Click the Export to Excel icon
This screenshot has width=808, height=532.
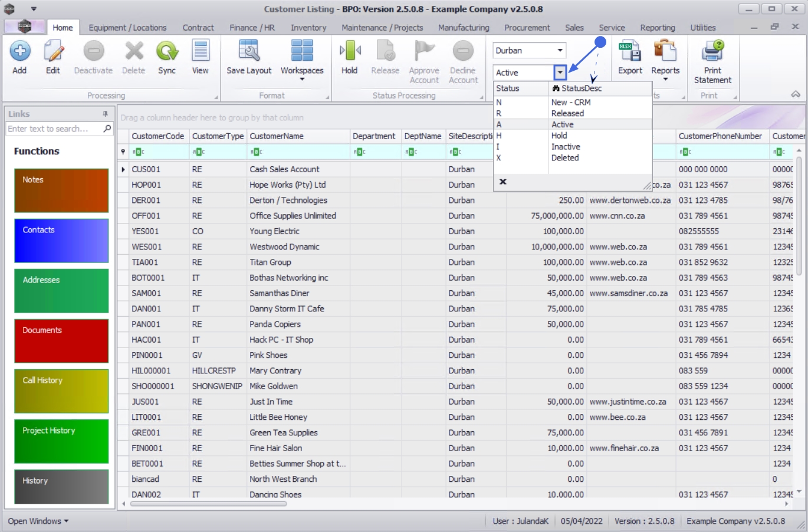click(630, 51)
